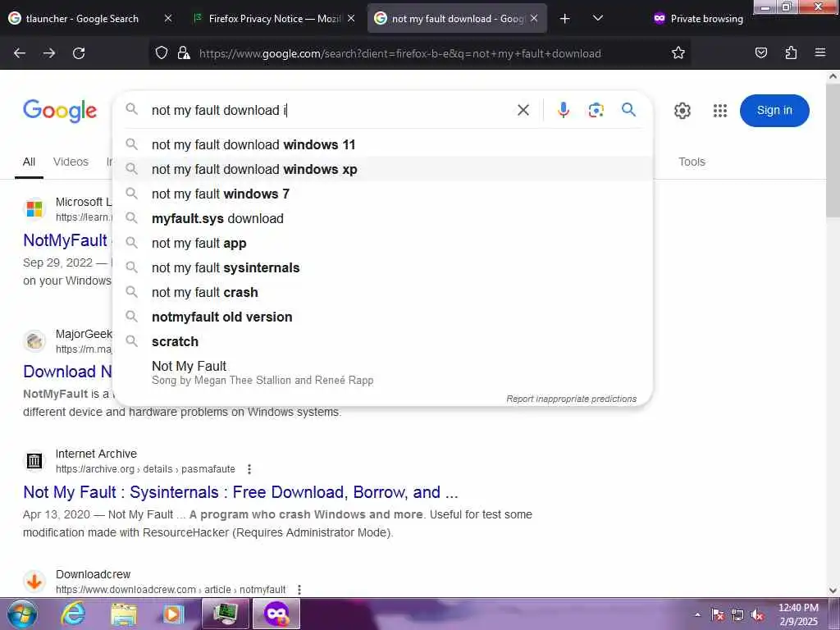This screenshot has width=840, height=630.
Task: Start voice search with the microphone icon
Action: coord(563,111)
